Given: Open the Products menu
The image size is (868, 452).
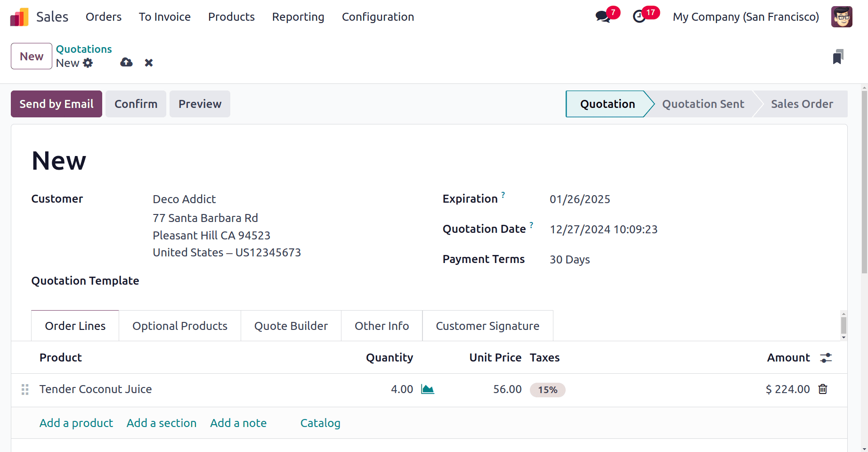Looking at the screenshot, I should pyautogui.click(x=231, y=17).
